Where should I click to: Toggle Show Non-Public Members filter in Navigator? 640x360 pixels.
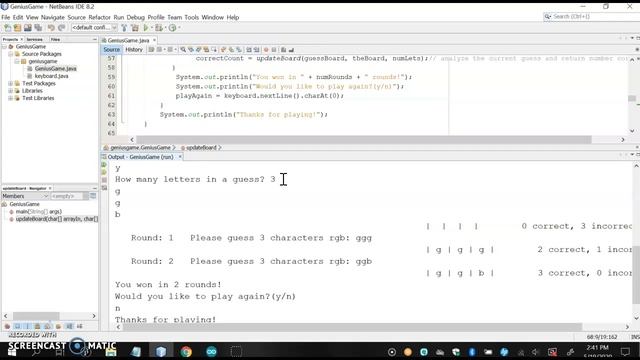(38, 326)
